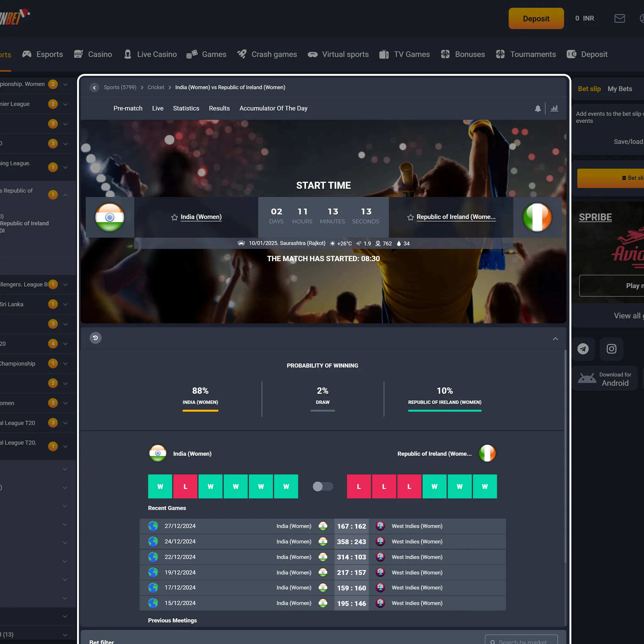The width and height of the screenshot is (644, 644).
Task: Open Republic of Ireland (Wome... team link
Action: tap(456, 217)
